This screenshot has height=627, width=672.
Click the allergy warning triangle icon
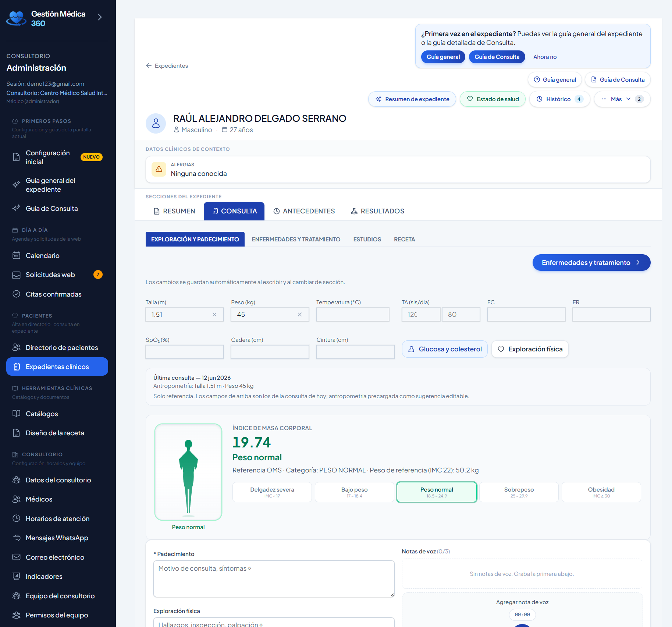[x=159, y=169]
